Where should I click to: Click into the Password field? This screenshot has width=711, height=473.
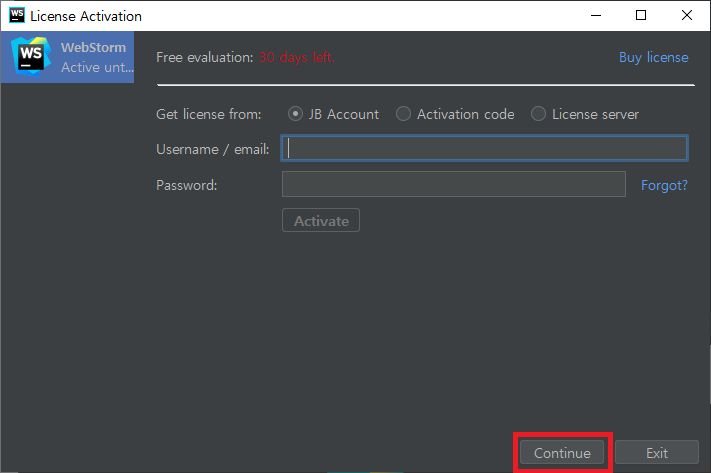453,184
